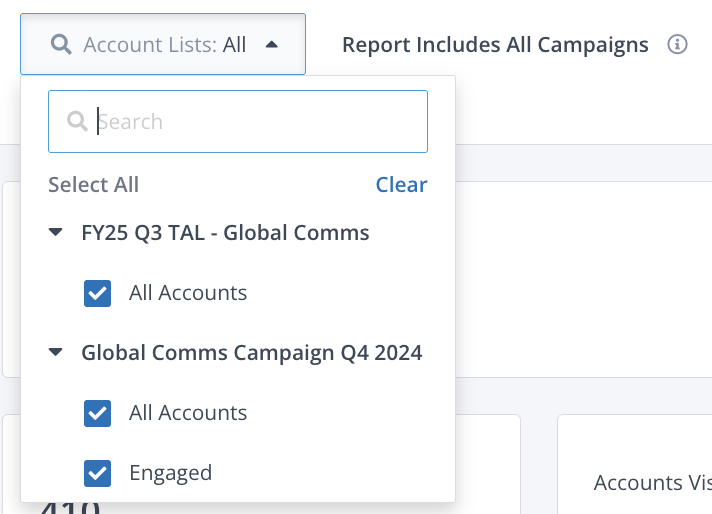
Task: Click All Accounts label under Global Comms Campaign
Action: [x=188, y=413]
